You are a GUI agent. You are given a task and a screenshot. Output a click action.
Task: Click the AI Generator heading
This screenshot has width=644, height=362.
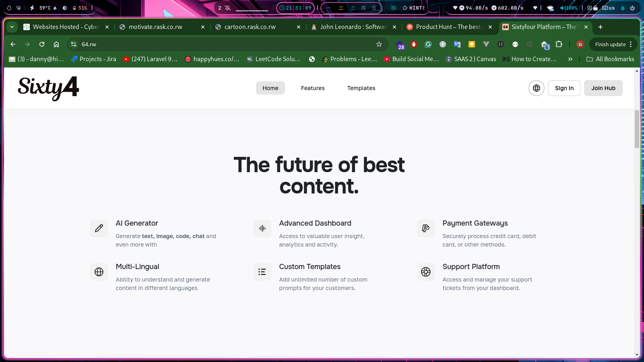(x=137, y=223)
